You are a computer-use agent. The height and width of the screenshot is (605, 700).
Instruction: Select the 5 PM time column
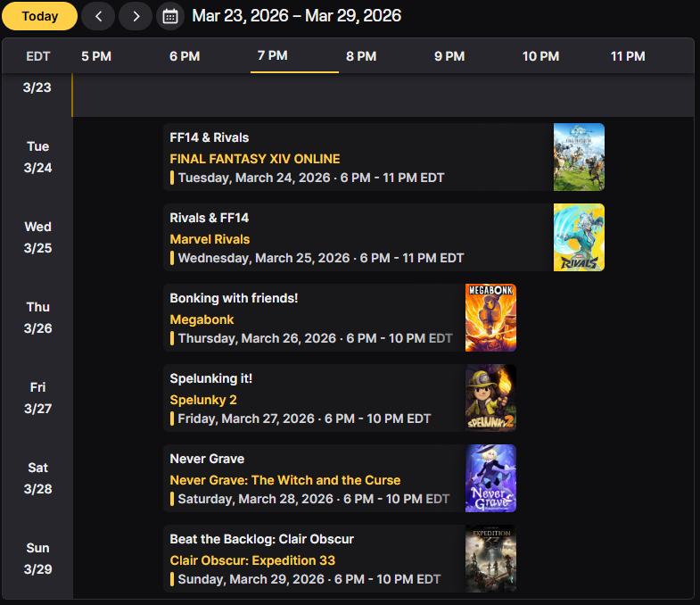(96, 56)
